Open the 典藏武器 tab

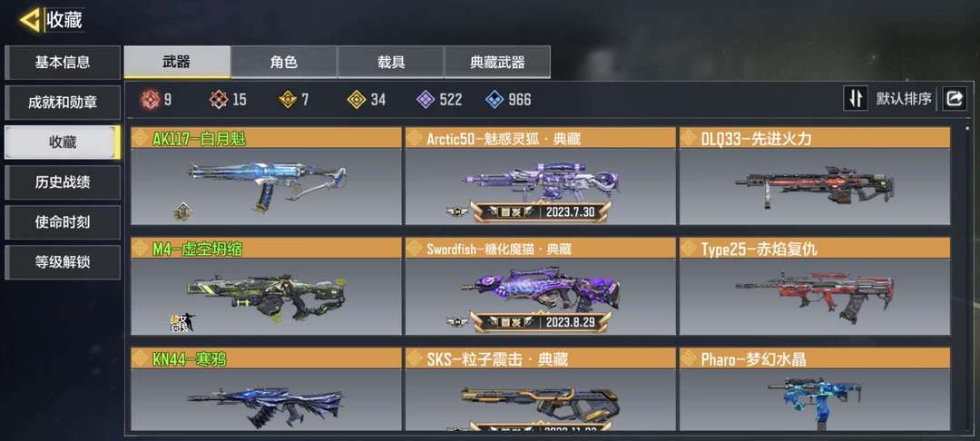(497, 62)
